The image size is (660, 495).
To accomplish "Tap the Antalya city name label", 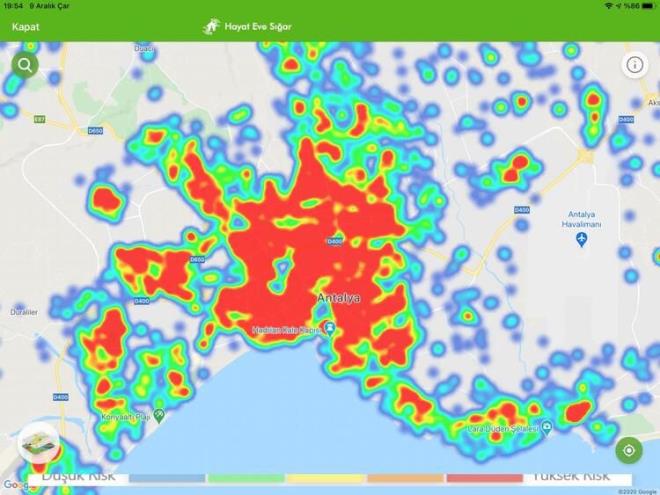I will [x=337, y=299].
